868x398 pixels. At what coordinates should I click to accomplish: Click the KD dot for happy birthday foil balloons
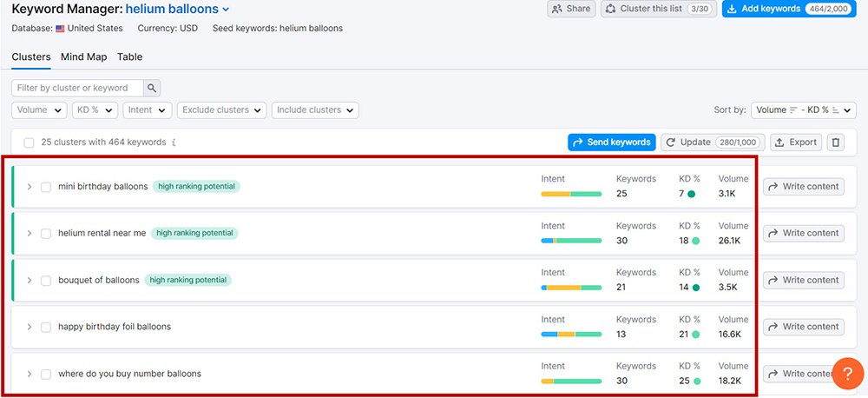pyautogui.click(x=695, y=335)
